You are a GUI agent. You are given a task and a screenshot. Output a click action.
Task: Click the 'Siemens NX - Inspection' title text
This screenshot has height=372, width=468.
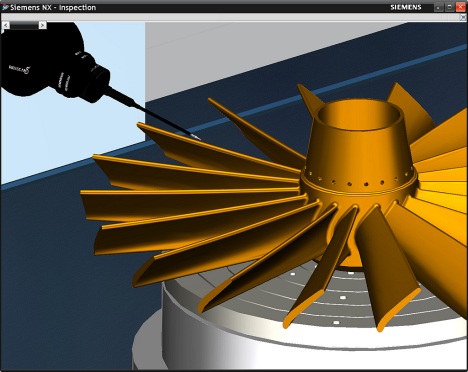(53, 7)
